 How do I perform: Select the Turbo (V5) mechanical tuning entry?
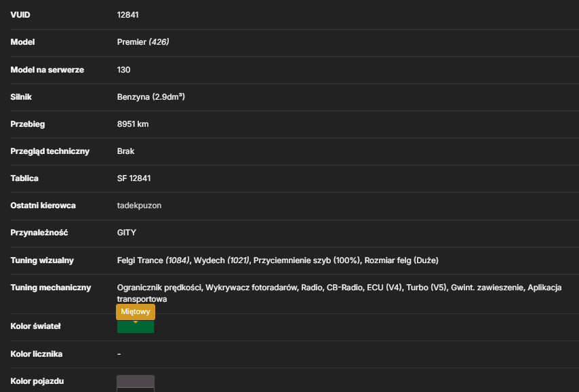426,288
